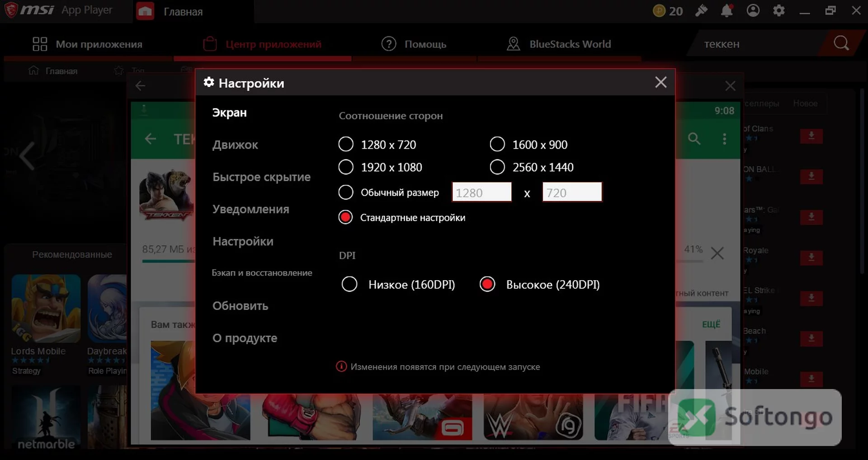Switch to Мои приложения tab
Viewport: 868px width, 460px height.
pyautogui.click(x=88, y=44)
